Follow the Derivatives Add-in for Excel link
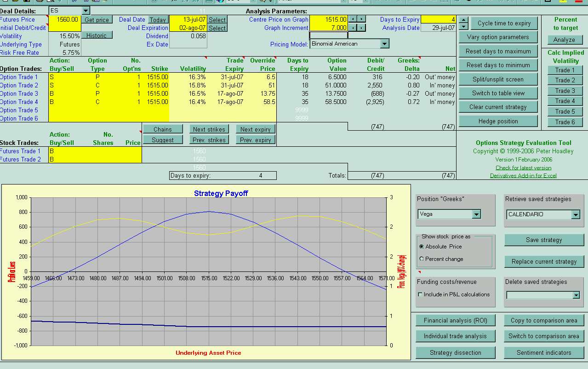The image size is (588, 369). pos(523,176)
